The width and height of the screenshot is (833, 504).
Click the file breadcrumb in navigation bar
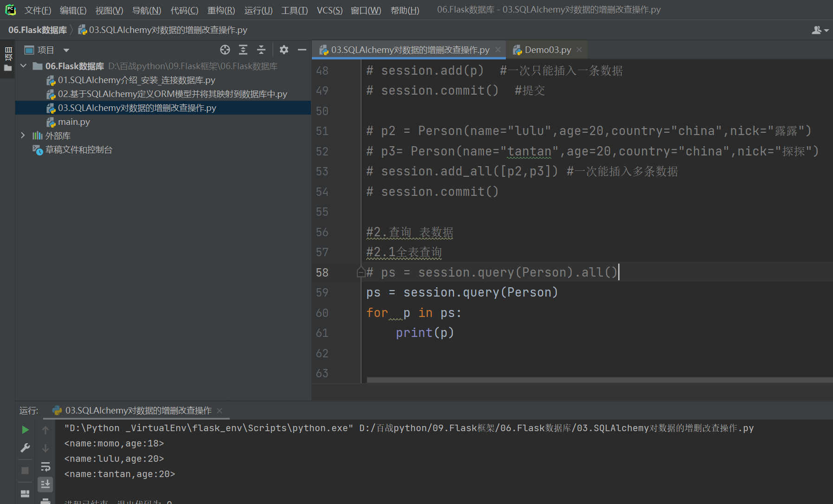pos(162,30)
